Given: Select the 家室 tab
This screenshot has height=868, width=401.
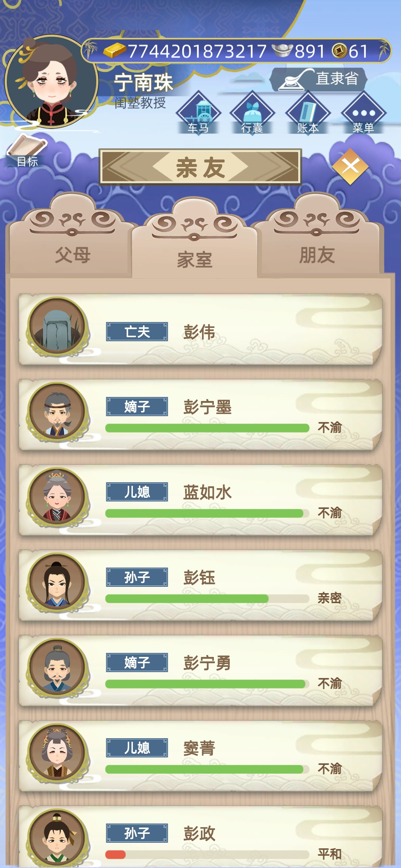Looking at the screenshot, I should click(x=194, y=239).
